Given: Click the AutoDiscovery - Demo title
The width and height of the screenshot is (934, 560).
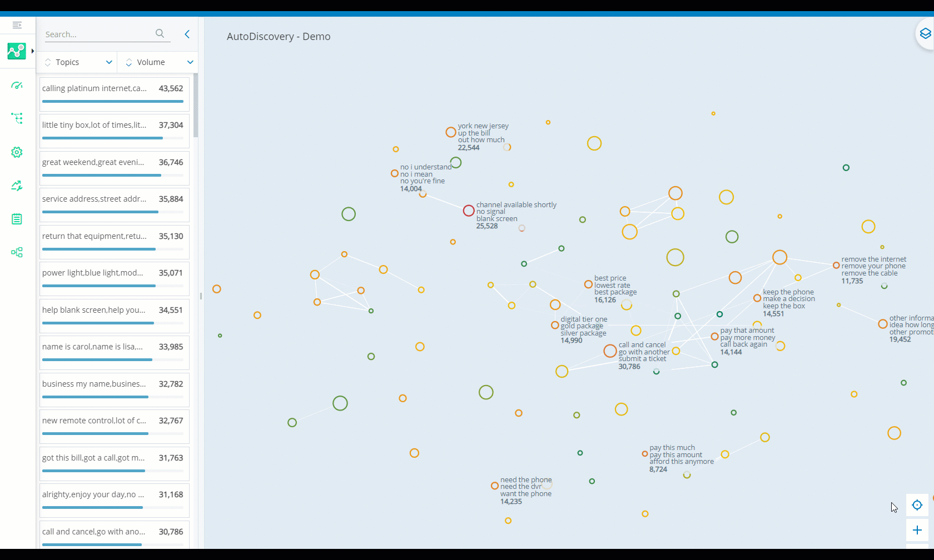Looking at the screenshot, I should click(x=279, y=37).
